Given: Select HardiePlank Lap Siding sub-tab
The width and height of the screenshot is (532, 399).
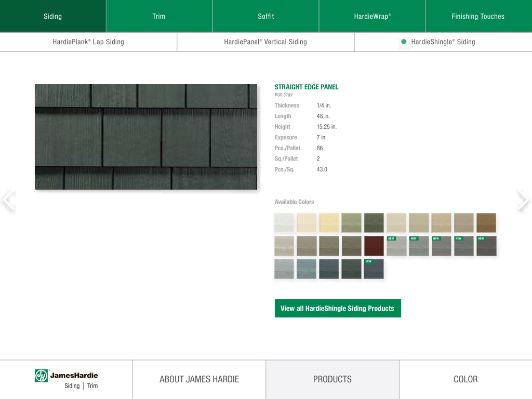Looking at the screenshot, I should (x=88, y=42).
